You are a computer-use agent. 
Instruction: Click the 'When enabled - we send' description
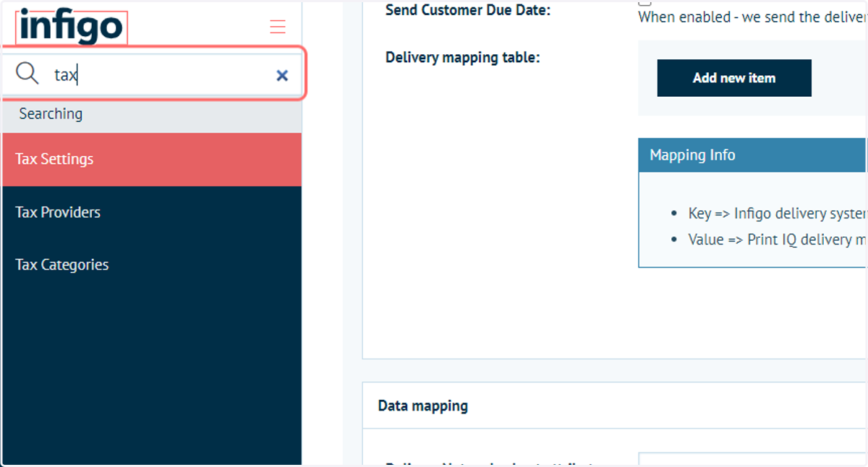coord(752,17)
